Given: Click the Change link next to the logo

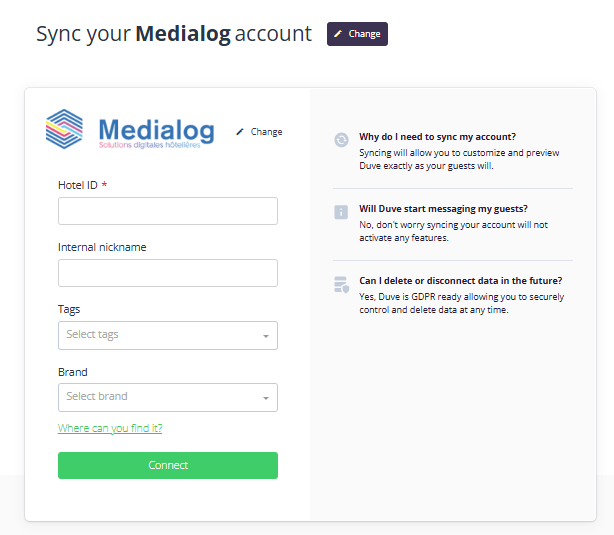Looking at the screenshot, I should [266, 132].
